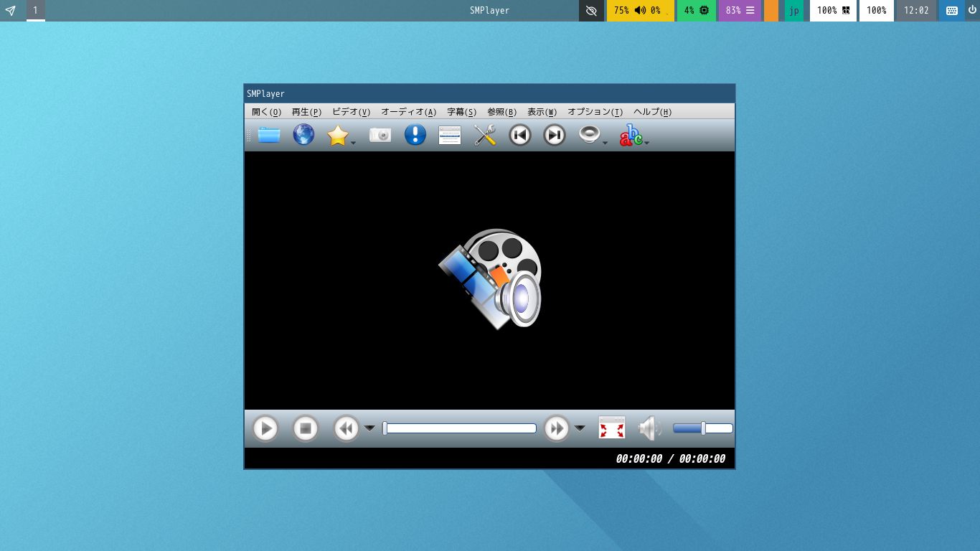The height and width of the screenshot is (551, 980).
Task: Toggle fullscreen mode with the expand icon
Action: point(611,428)
